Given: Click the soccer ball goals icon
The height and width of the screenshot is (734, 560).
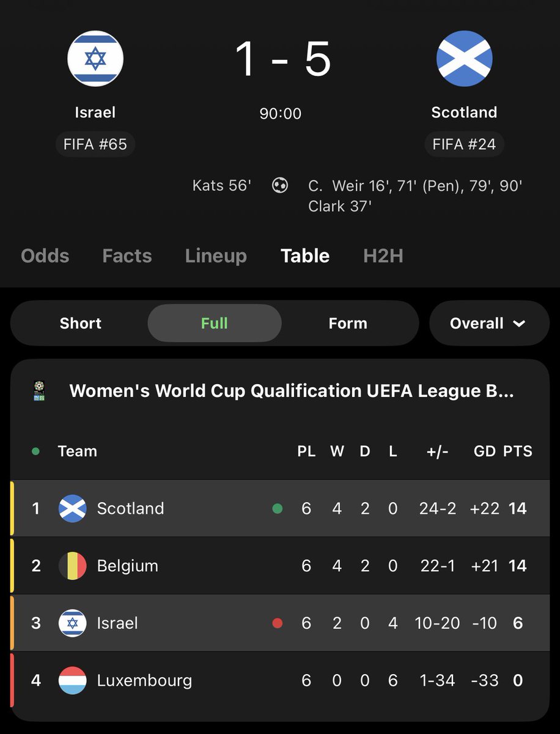Looking at the screenshot, I should pos(280,185).
